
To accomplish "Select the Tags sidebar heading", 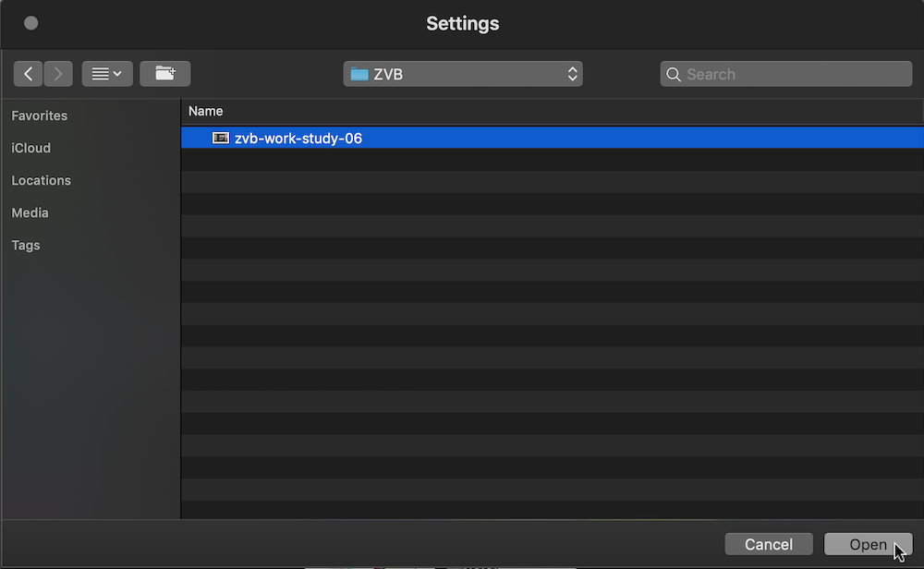I will 26,245.
